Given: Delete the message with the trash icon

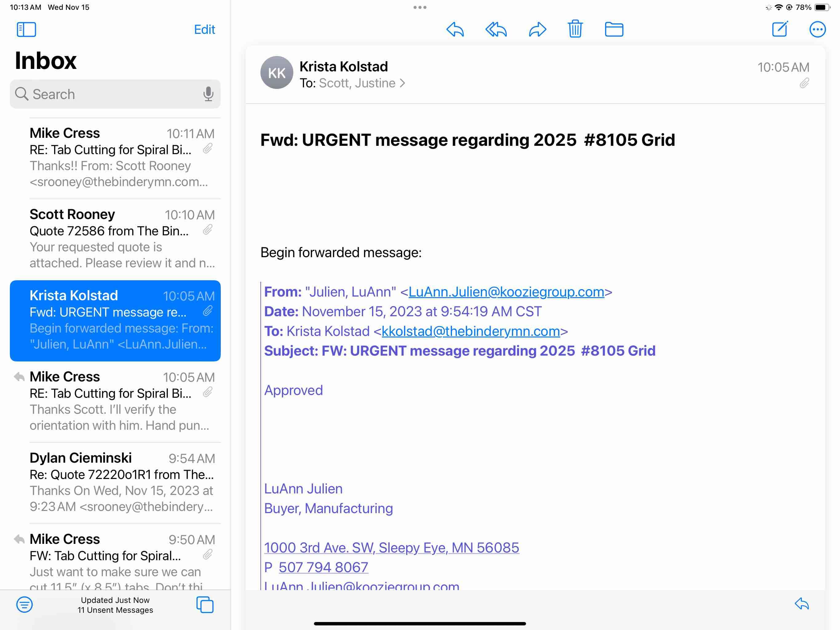Looking at the screenshot, I should click(x=575, y=29).
